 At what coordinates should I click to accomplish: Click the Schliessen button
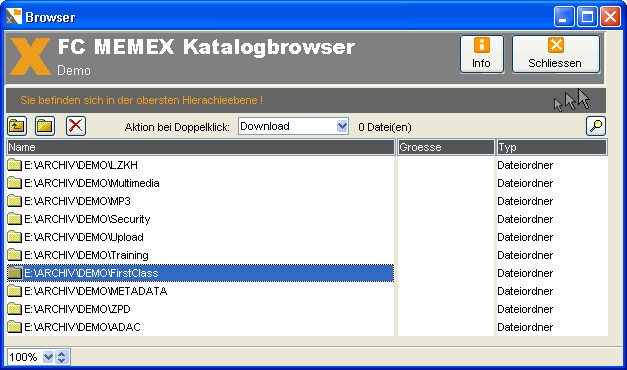click(555, 54)
